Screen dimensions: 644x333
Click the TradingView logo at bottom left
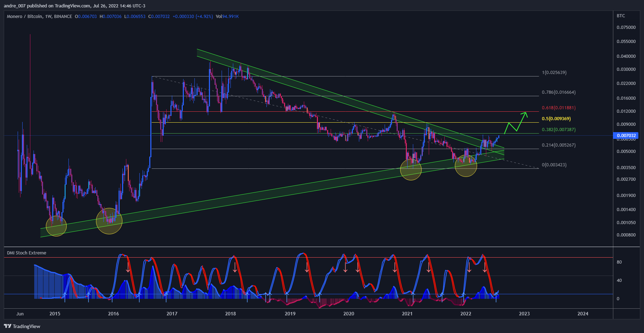pos(22,326)
